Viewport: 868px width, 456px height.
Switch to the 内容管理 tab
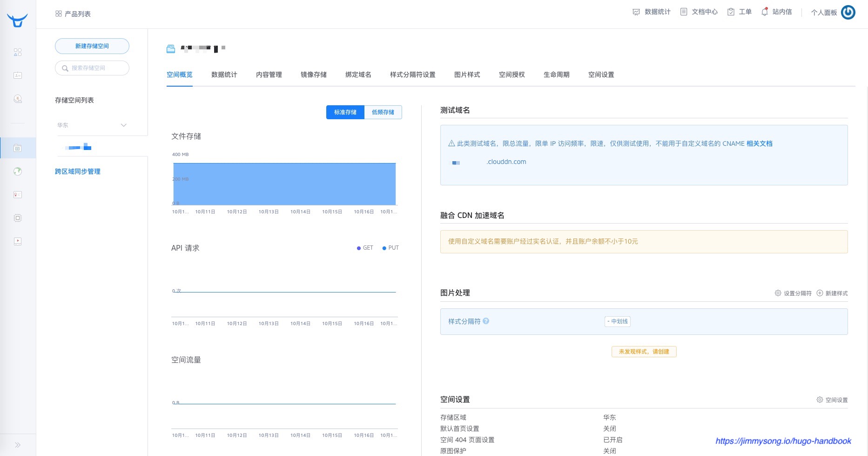(x=269, y=75)
